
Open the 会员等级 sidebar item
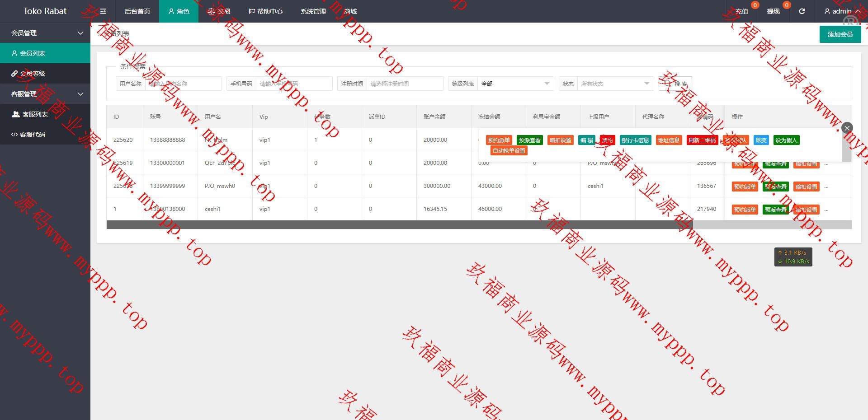(33, 74)
